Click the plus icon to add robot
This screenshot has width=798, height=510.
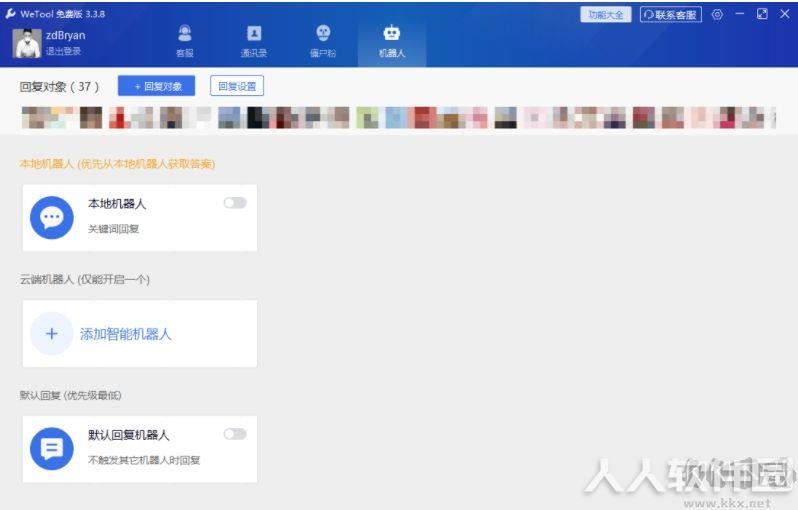pos(51,334)
